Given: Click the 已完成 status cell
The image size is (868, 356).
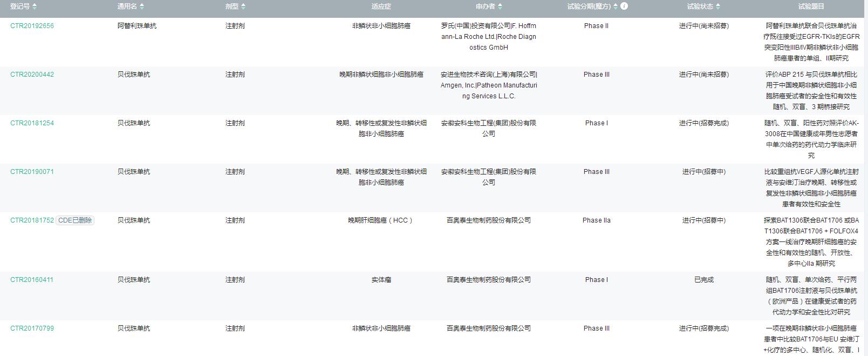Looking at the screenshot, I should [703, 280].
